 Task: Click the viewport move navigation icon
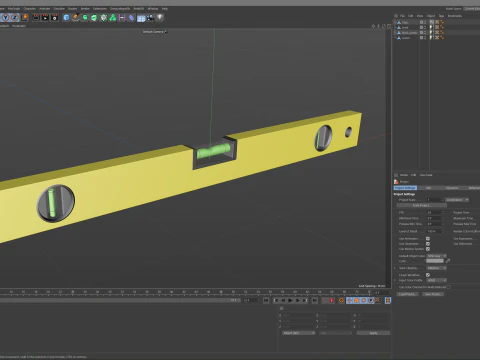pyautogui.click(x=373, y=26)
